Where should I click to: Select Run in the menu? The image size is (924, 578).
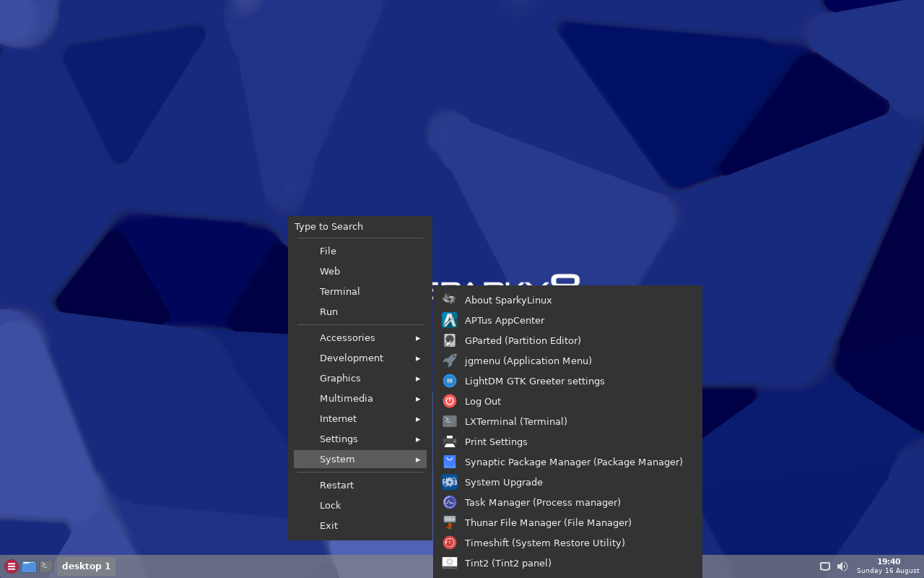pos(360,312)
